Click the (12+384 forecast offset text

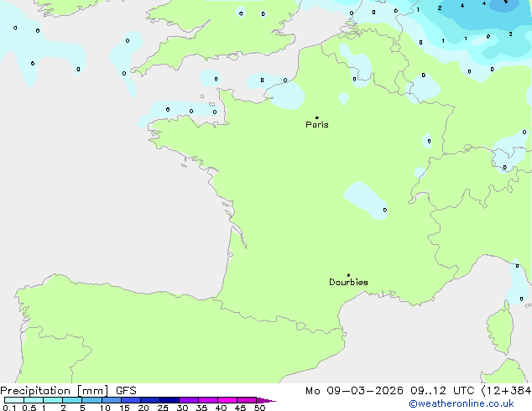pos(506,391)
